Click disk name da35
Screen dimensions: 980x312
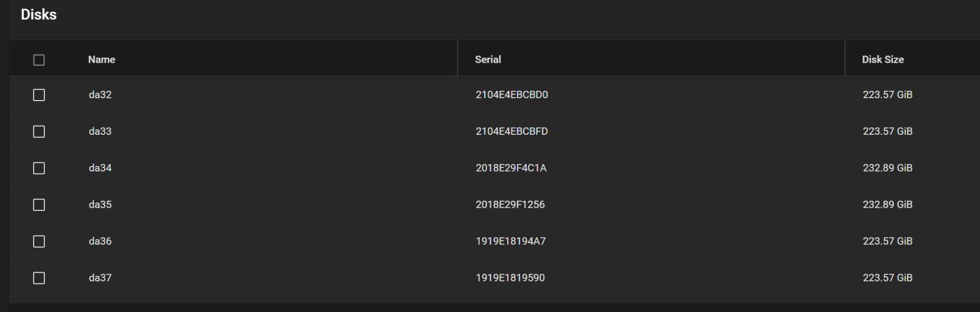point(100,205)
